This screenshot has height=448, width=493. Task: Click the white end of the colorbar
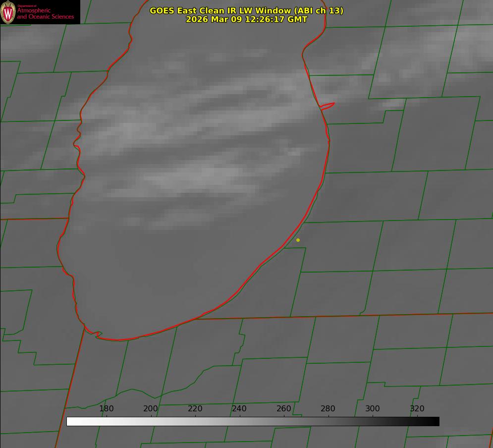click(70, 421)
